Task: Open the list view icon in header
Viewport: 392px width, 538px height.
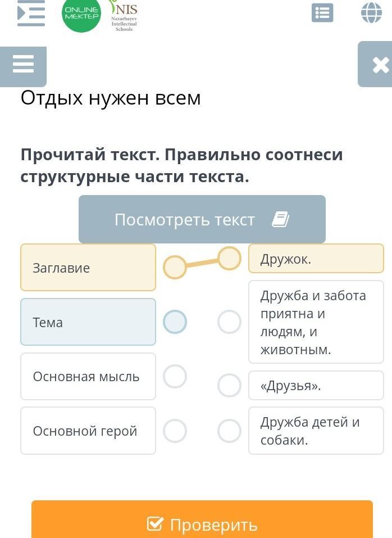Action: coord(322,13)
